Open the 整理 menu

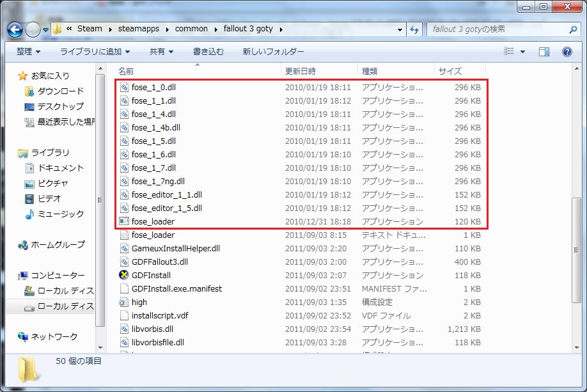pyautogui.click(x=28, y=51)
